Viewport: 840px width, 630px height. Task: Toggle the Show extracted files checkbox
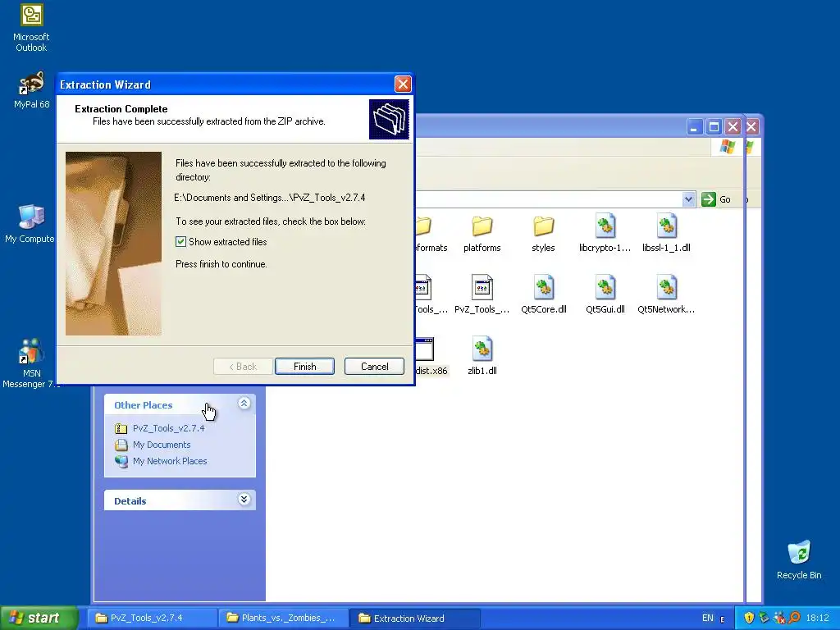[x=181, y=242]
